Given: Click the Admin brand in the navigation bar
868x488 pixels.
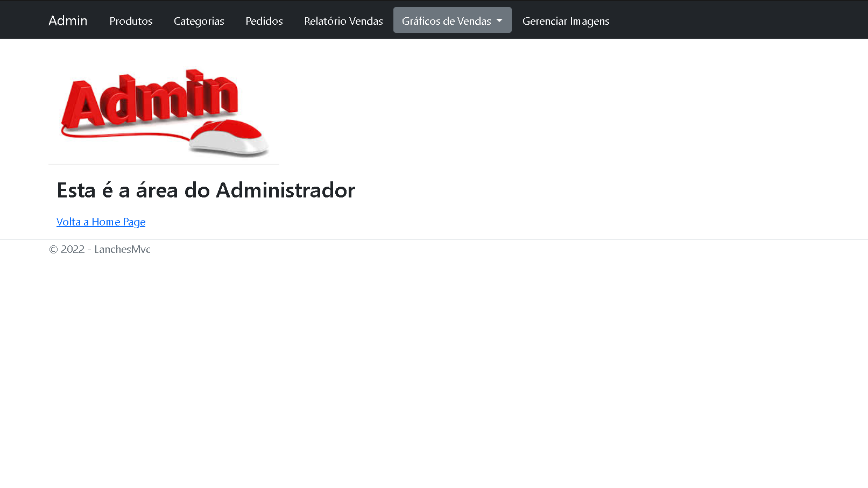Looking at the screenshot, I should point(68,20).
